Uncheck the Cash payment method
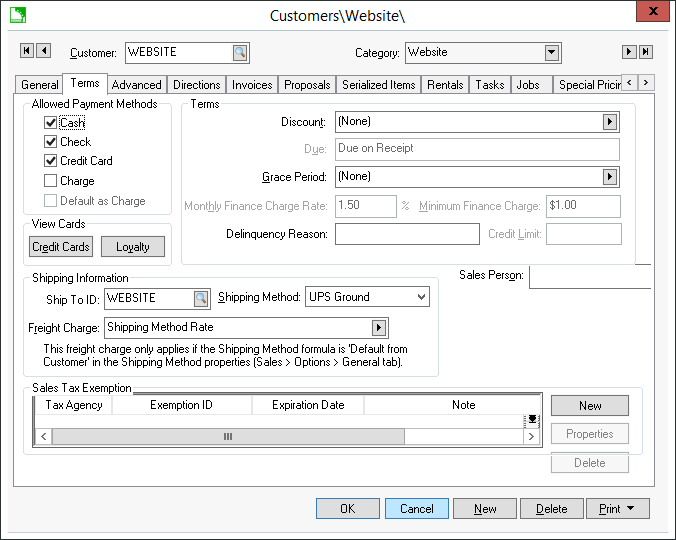Viewport: 676px width, 540px height. pos(51,123)
